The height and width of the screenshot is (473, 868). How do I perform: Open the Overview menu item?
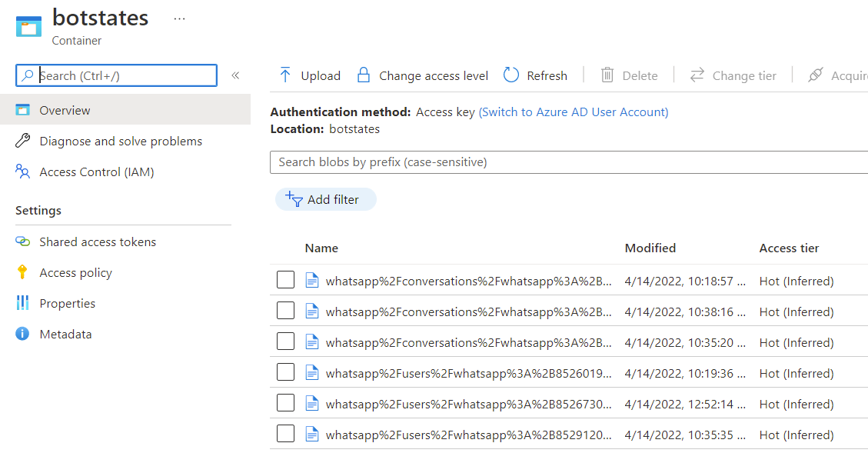click(125, 110)
